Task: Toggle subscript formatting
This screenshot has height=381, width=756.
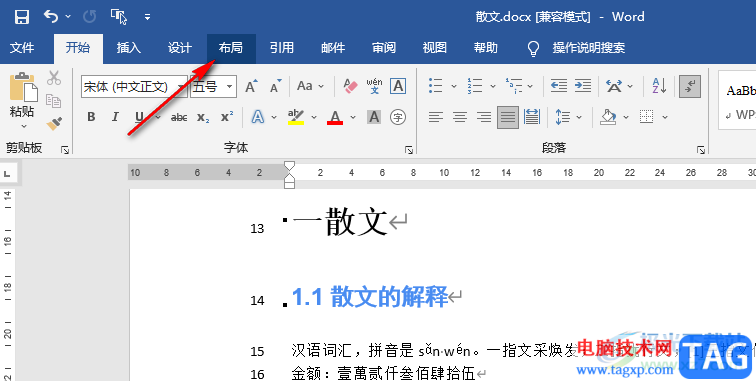Action: (x=203, y=117)
